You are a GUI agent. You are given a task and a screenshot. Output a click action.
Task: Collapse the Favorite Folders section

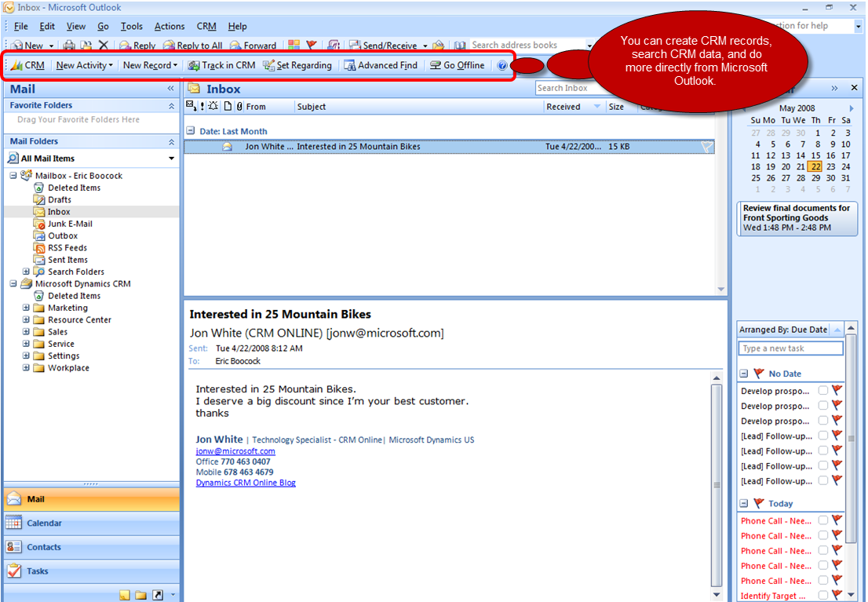tap(171, 106)
